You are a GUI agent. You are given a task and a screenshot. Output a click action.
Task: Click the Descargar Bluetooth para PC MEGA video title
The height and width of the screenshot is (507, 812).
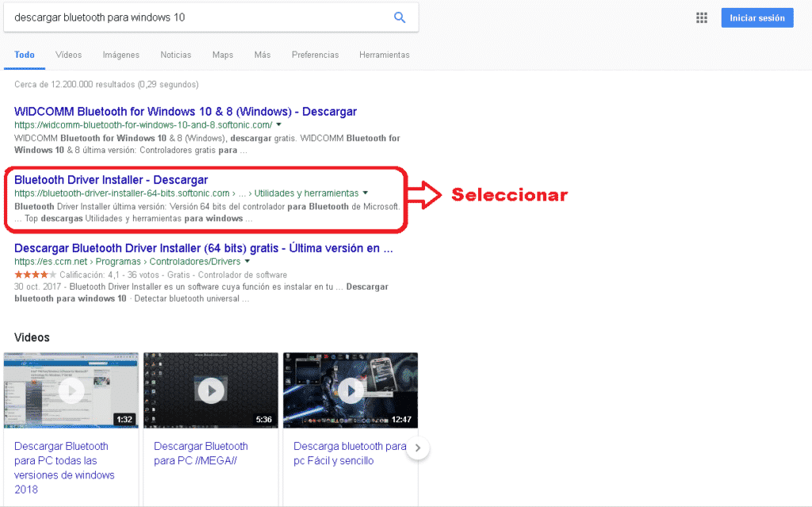(201, 453)
